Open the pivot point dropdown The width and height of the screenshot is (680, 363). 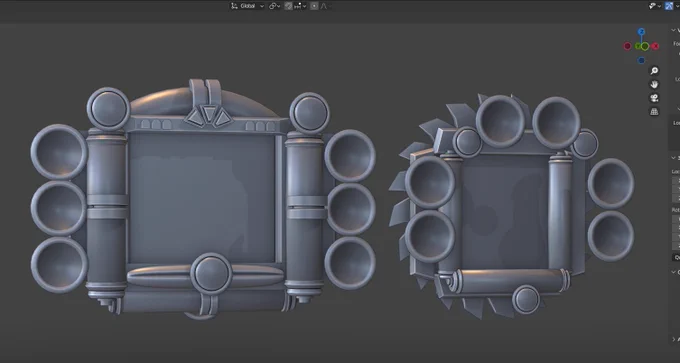(x=274, y=6)
